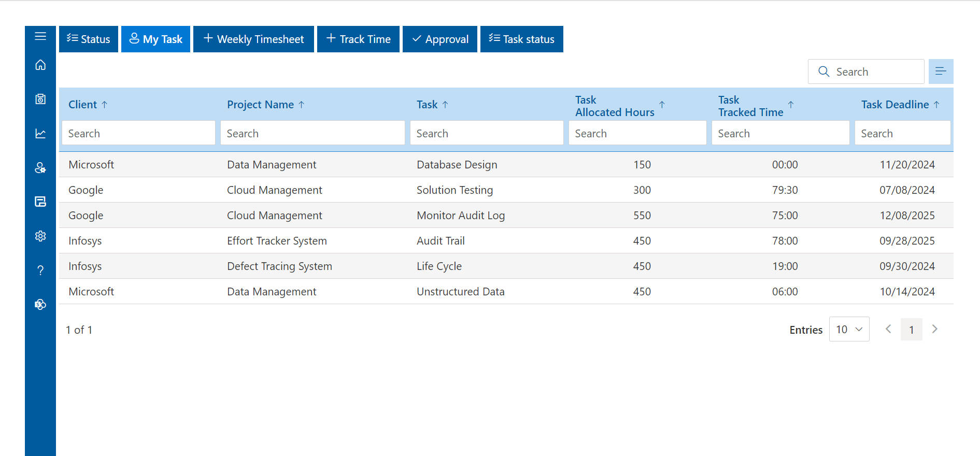Screen dimensions: 980x456
Task: Open the timesheet clipboard icon in the sidebar
Action: click(40, 99)
